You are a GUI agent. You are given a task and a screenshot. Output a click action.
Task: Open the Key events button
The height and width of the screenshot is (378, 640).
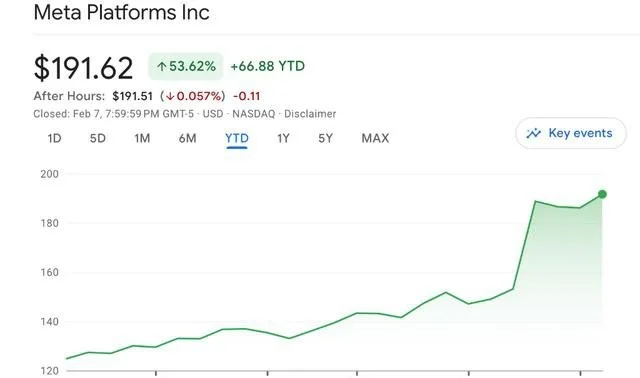pos(571,133)
